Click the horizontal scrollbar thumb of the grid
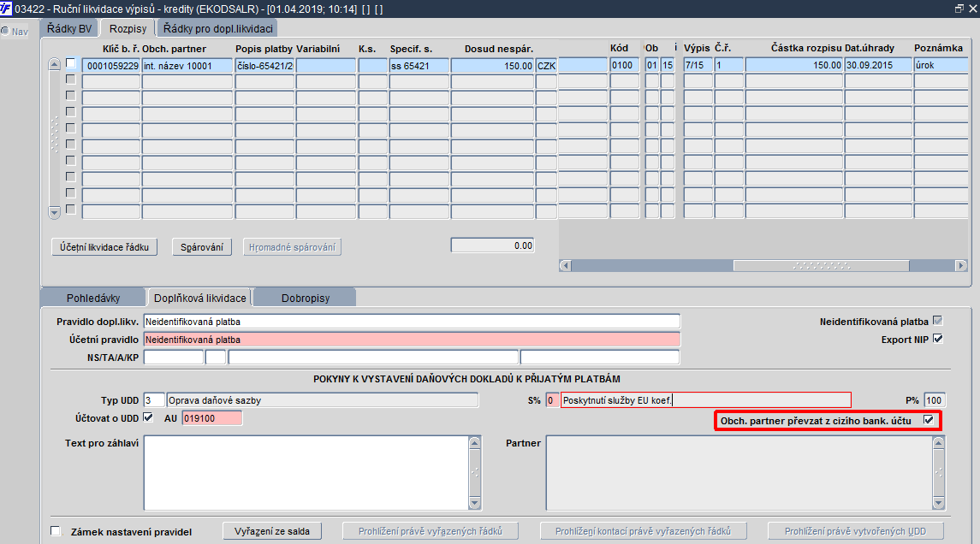 coord(822,266)
